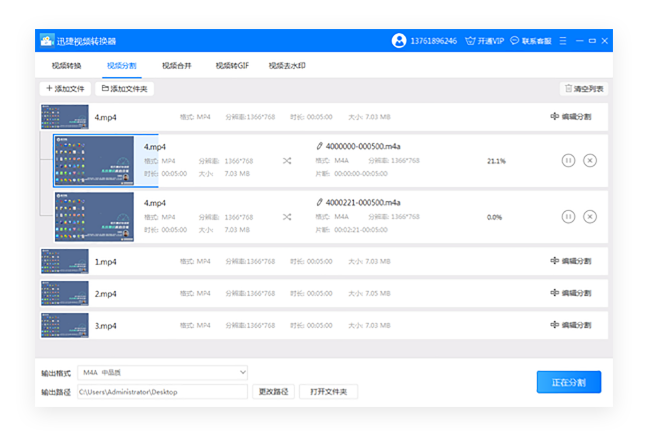This screenshot has width=650, height=448.
Task: Click the user avatar icon
Action: pos(399,41)
